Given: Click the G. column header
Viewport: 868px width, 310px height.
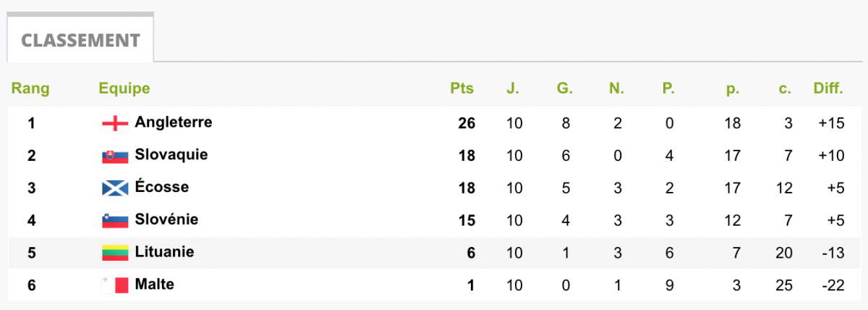Looking at the screenshot, I should [x=565, y=88].
